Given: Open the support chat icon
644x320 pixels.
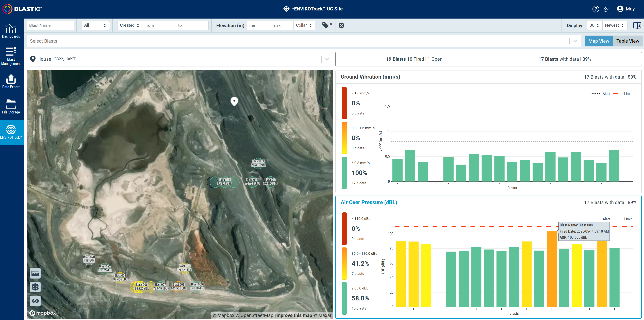Looking at the screenshot, I should point(607,9).
